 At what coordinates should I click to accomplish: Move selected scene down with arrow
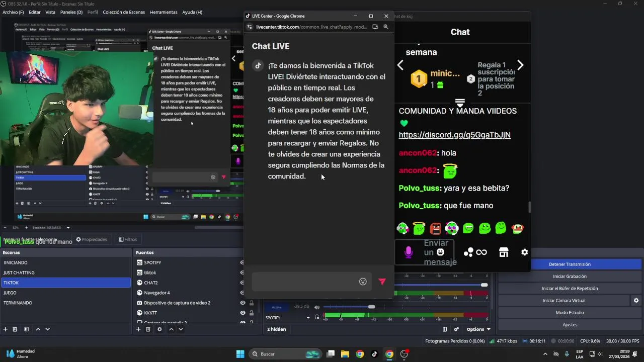click(47, 329)
